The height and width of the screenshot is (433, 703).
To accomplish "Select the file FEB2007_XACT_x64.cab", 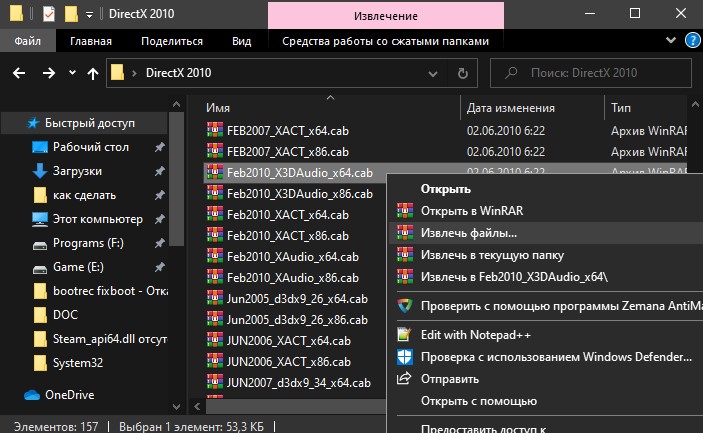I will click(x=287, y=131).
